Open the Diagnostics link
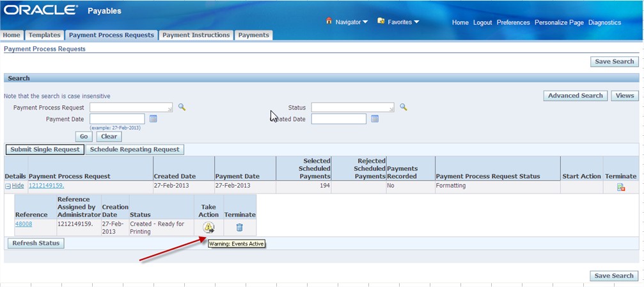The width and height of the screenshot is (644, 287). [604, 22]
